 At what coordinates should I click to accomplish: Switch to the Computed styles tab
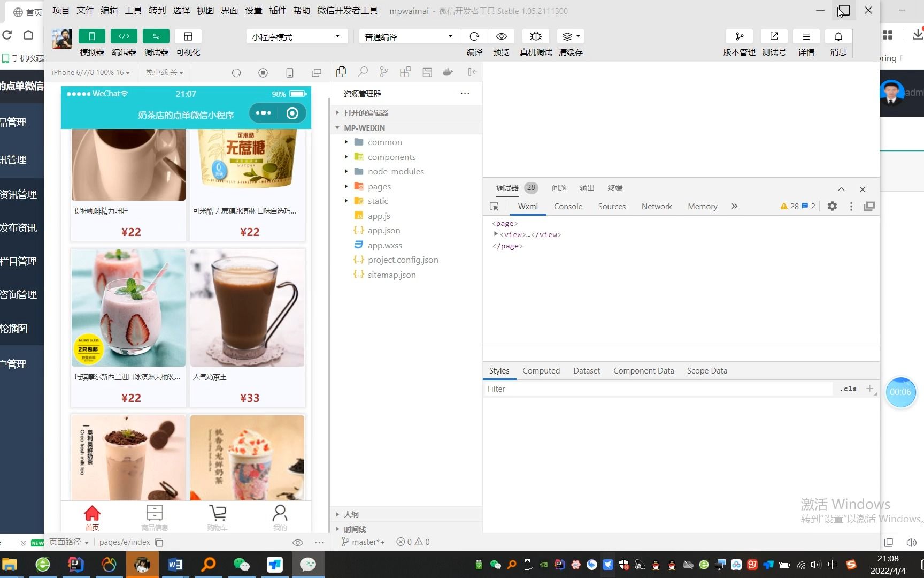tap(541, 370)
